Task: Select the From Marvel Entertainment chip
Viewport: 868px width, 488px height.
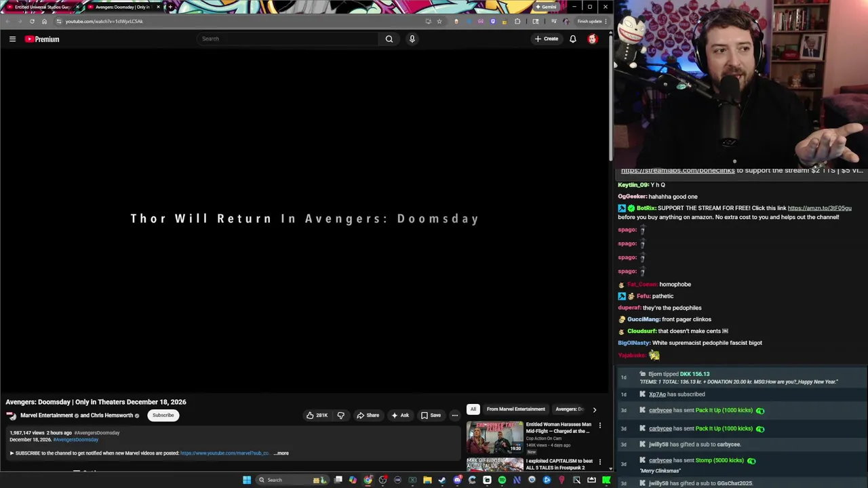Action: tap(515, 409)
